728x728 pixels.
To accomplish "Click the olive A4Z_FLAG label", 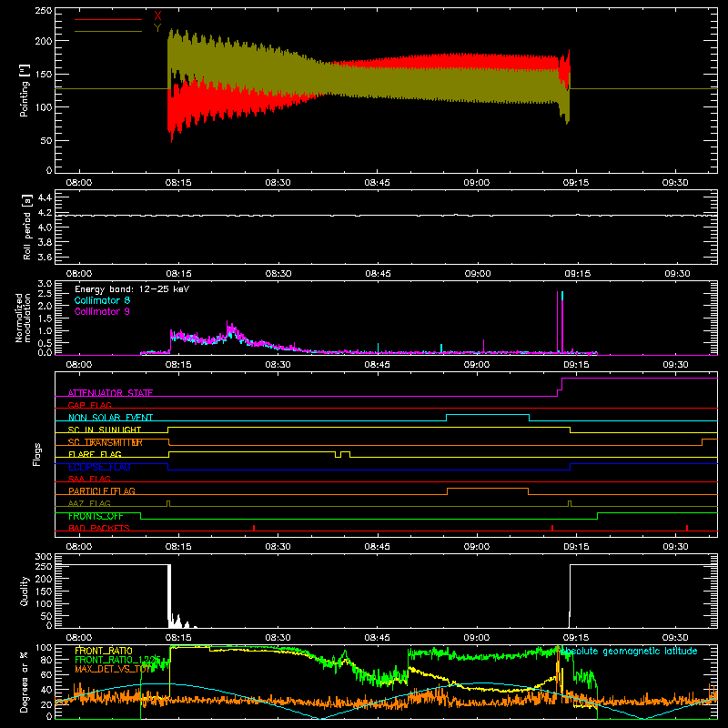I will (x=89, y=503).
